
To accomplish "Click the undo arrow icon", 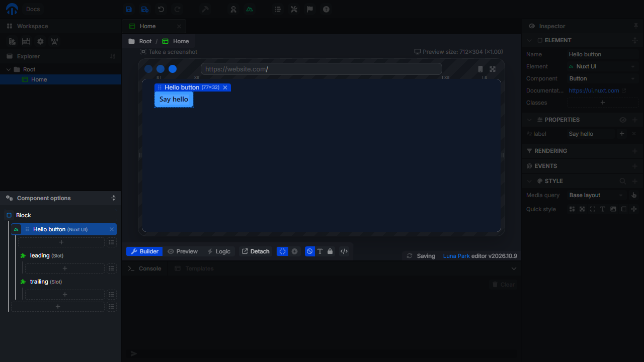I will 161,9.
